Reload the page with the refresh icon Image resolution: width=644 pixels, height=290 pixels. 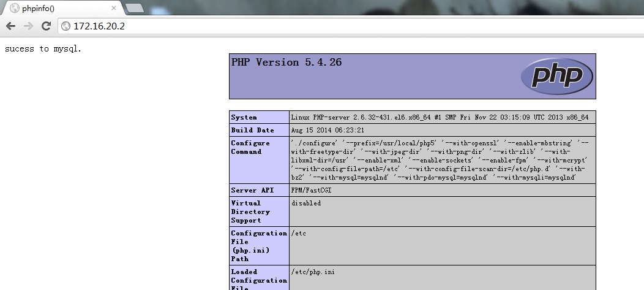(x=46, y=26)
